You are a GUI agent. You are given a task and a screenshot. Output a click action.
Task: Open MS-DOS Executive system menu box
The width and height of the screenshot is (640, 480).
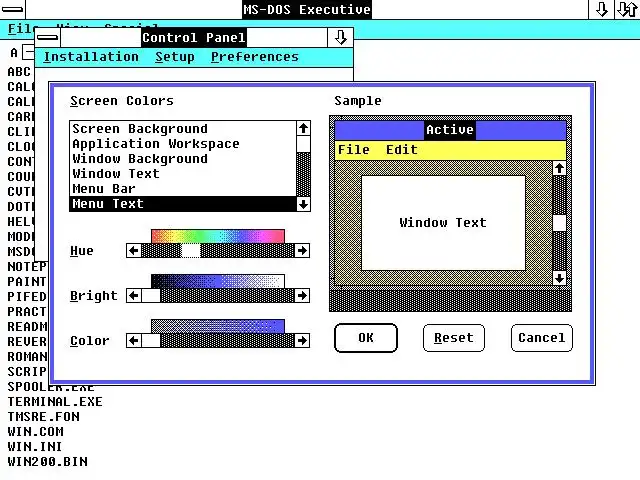pyautogui.click(x=13, y=9)
